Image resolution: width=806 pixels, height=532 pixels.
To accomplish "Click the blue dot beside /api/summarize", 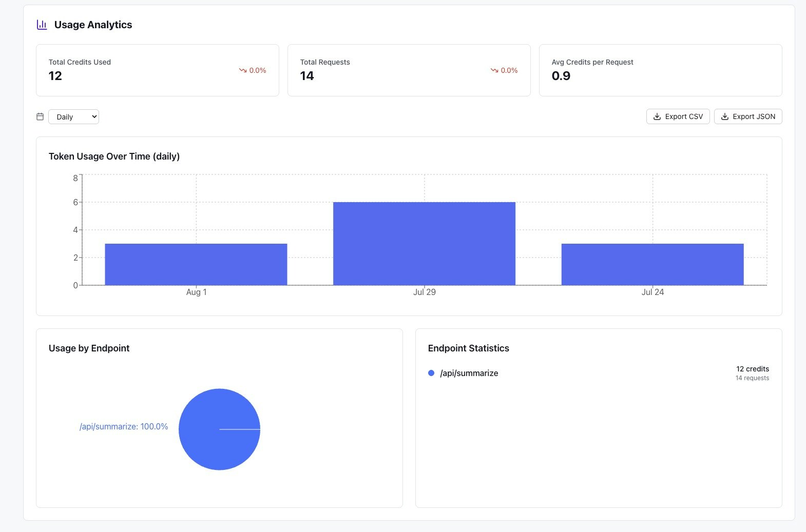I will pos(431,373).
